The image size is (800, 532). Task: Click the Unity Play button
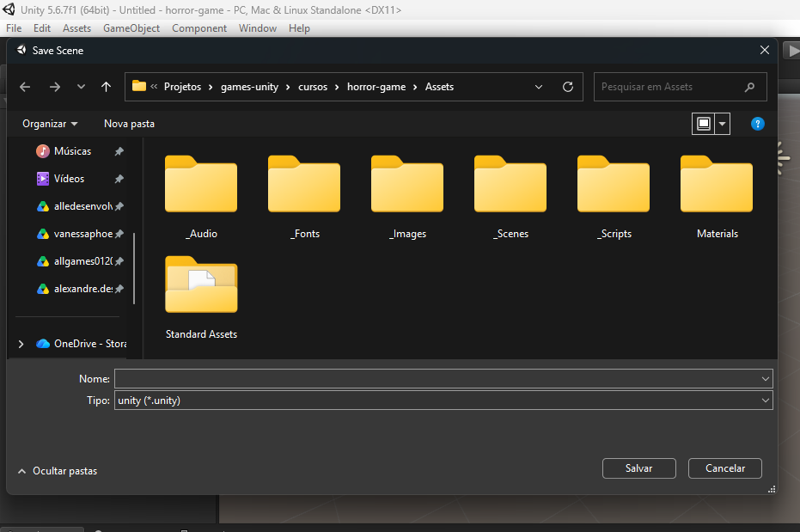click(792, 51)
